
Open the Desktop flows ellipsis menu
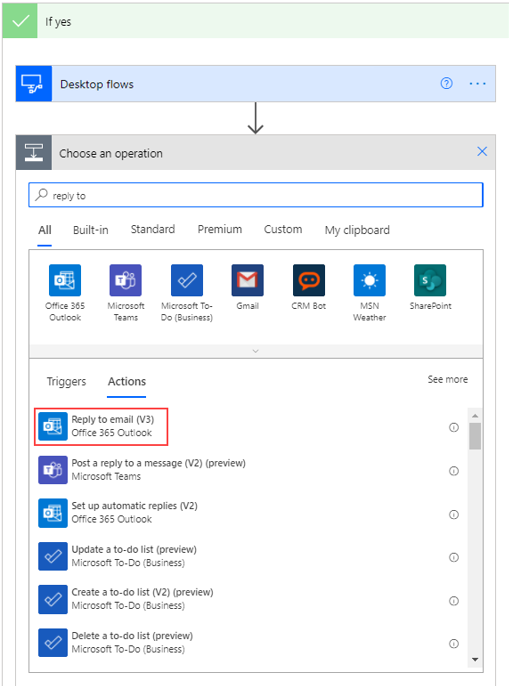point(477,83)
